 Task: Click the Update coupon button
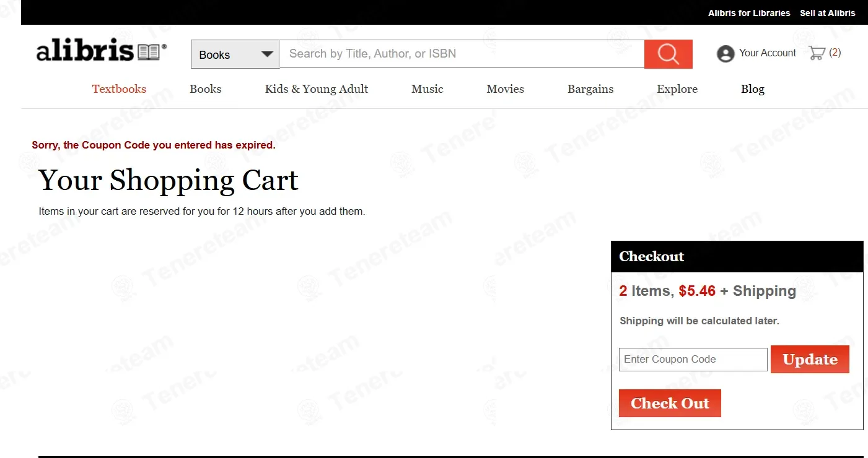pyautogui.click(x=810, y=360)
